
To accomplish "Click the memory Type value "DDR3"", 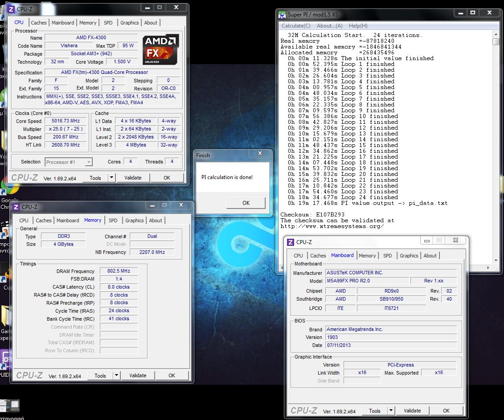I will click(64, 236).
